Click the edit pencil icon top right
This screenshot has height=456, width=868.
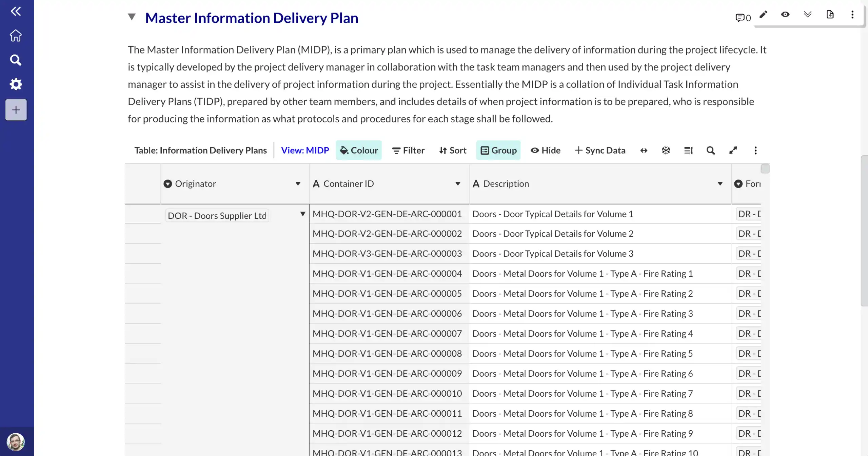pos(763,15)
